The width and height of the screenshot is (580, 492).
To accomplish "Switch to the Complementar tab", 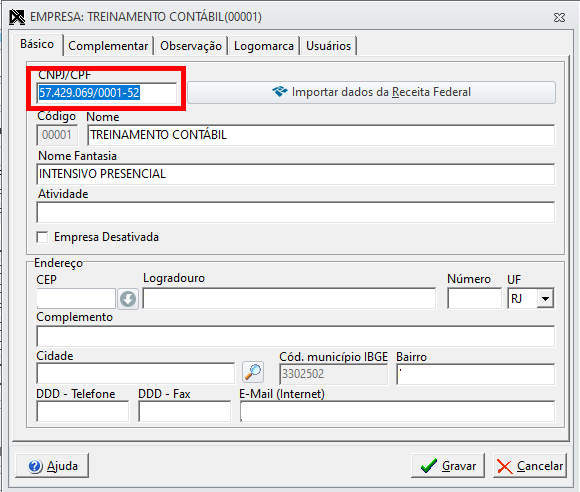I will click(108, 46).
